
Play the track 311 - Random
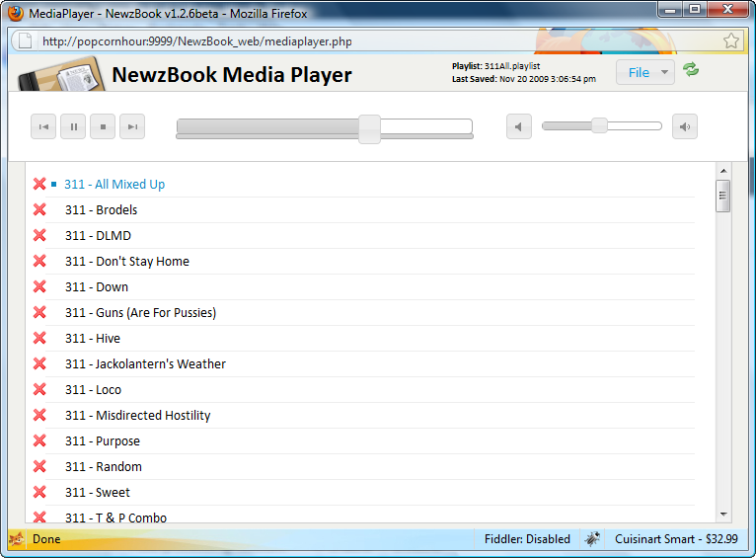point(104,466)
